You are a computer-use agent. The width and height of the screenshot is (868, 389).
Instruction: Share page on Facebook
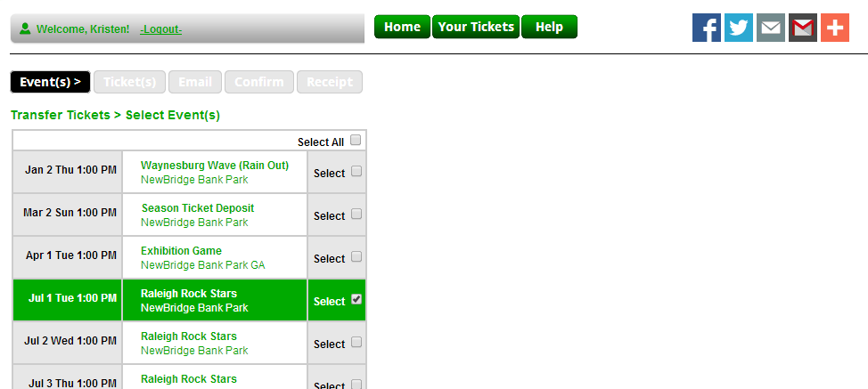point(707,28)
